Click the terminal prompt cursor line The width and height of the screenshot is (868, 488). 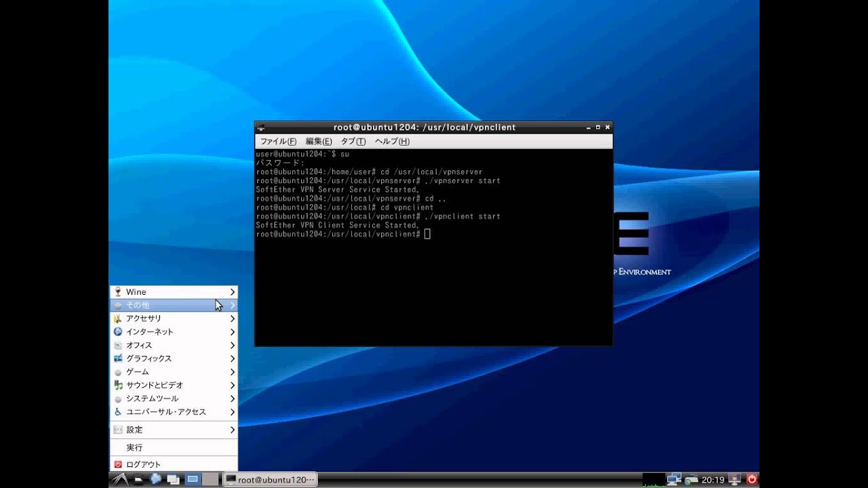(343, 234)
